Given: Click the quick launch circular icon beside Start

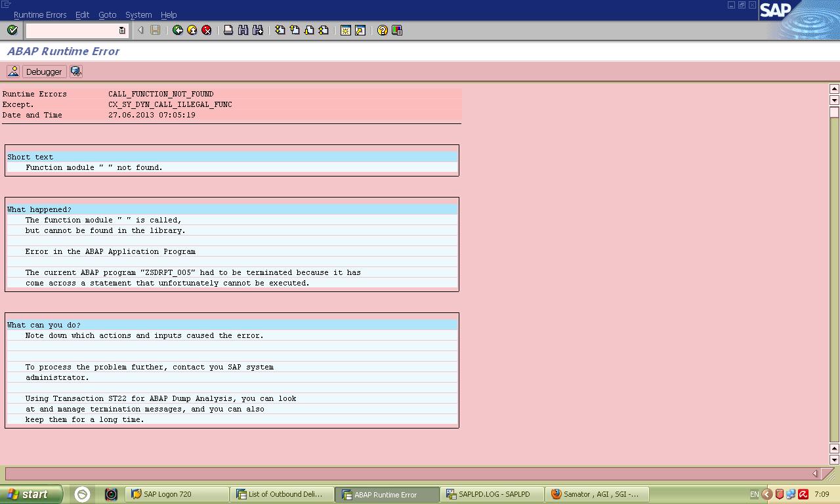Looking at the screenshot, I should [82, 494].
